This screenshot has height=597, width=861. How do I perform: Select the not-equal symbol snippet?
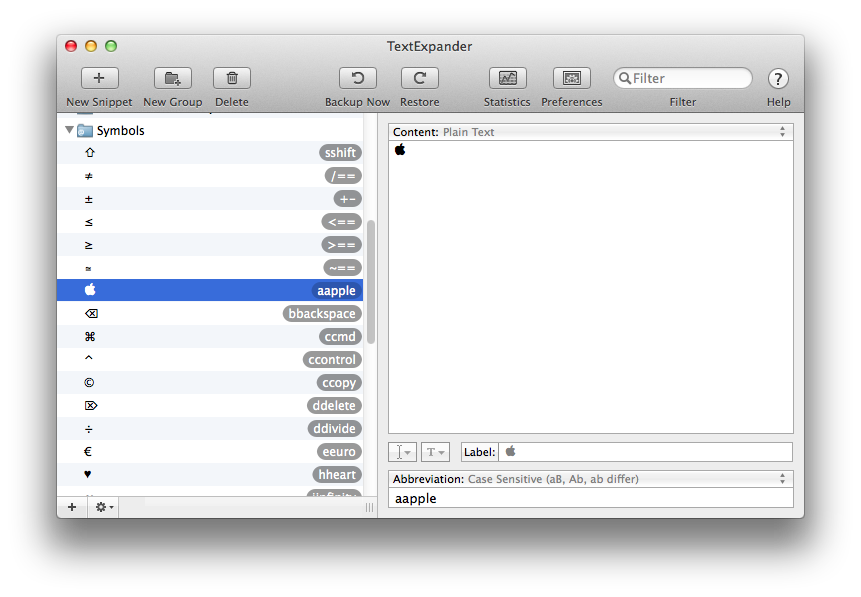[89, 176]
